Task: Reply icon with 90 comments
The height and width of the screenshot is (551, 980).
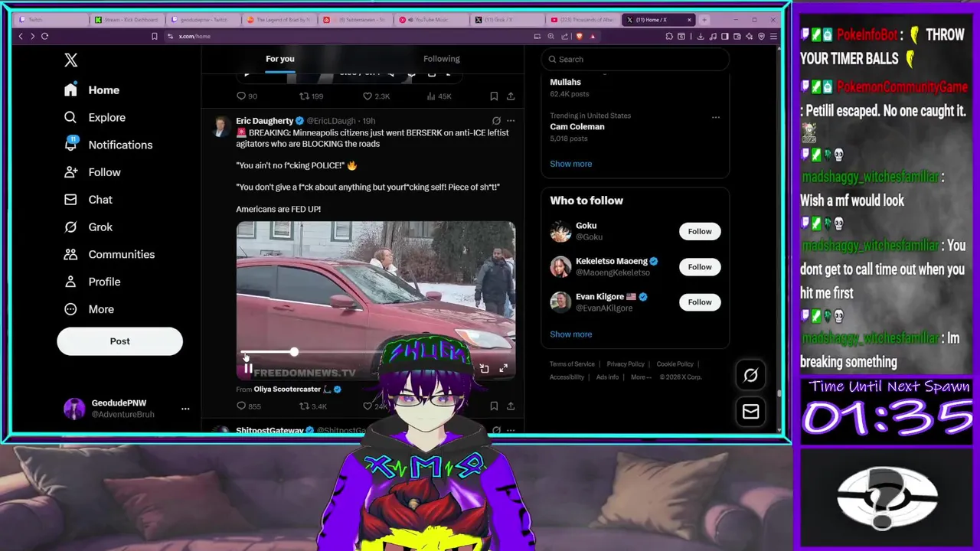Action: pyautogui.click(x=247, y=96)
